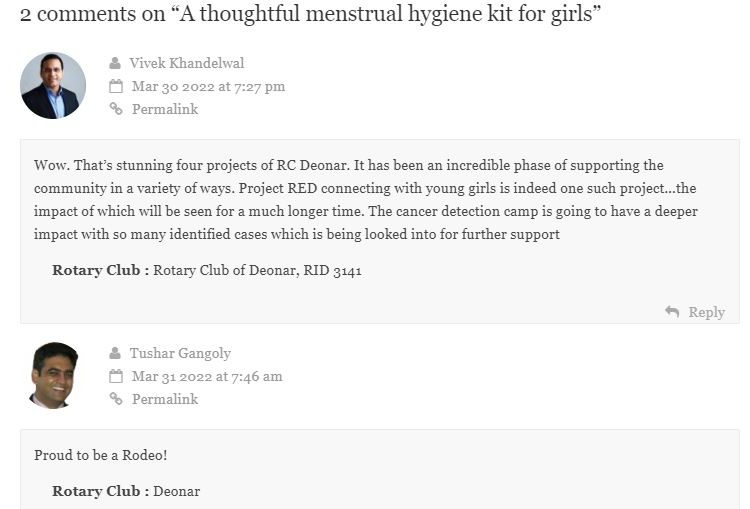Image resolution: width=750 pixels, height=509 pixels.
Task: Open Tushar Gangoly's avatar image
Action: [x=53, y=376]
